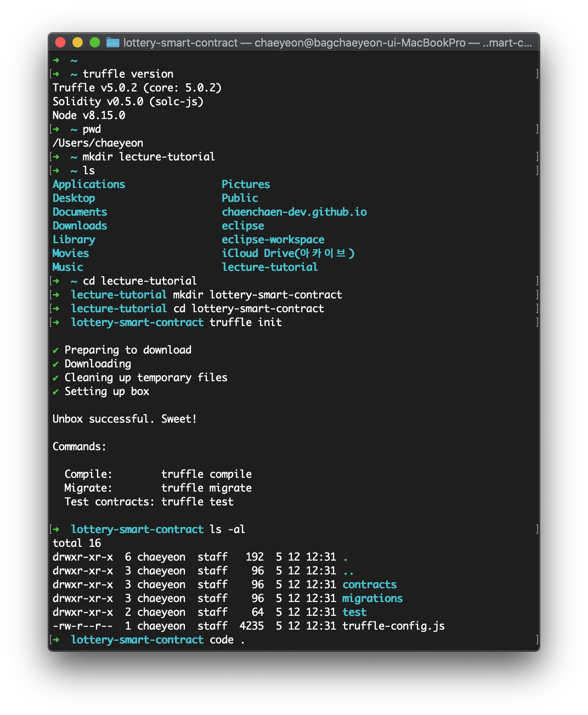Click the 'truffle compile' command hint
588x715 pixels.
pos(206,474)
